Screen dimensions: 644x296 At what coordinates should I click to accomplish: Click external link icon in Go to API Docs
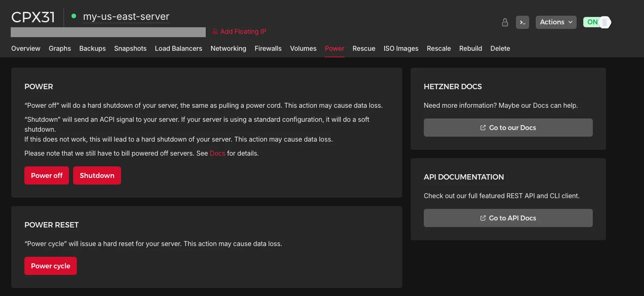(x=483, y=218)
